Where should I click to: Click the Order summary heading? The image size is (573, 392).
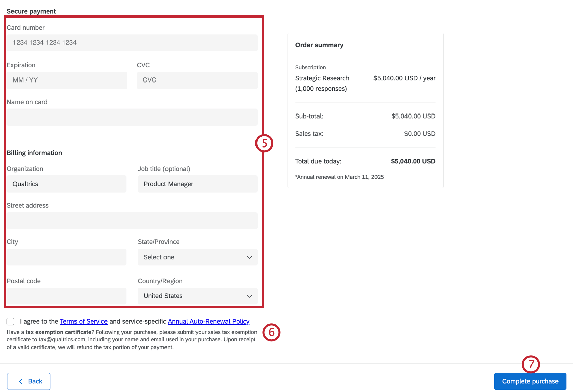point(320,45)
